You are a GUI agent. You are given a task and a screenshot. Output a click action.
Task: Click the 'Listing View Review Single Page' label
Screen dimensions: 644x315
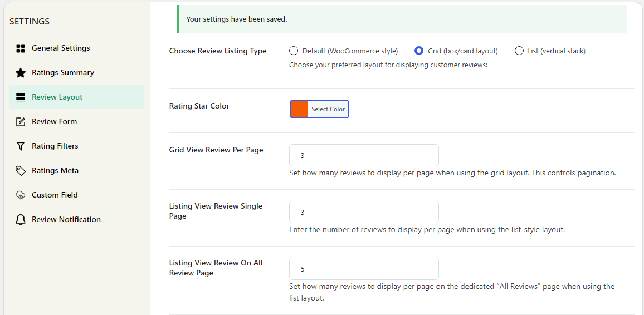[216, 211]
